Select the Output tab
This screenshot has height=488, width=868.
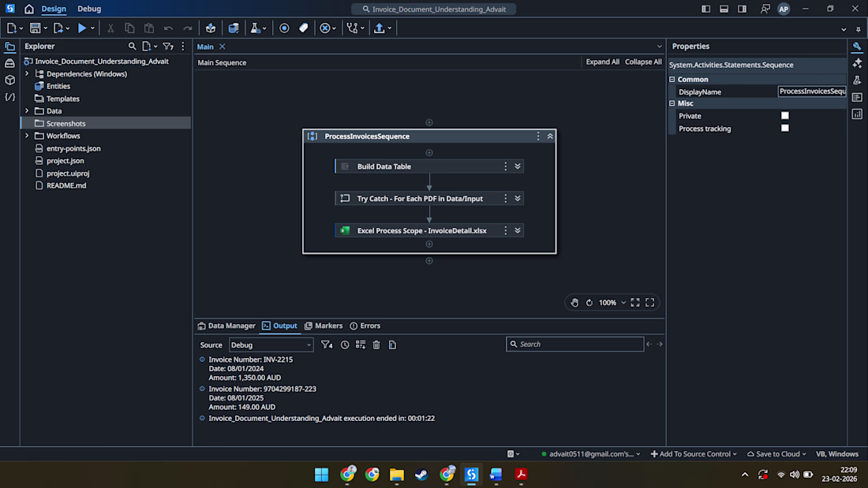pos(279,326)
